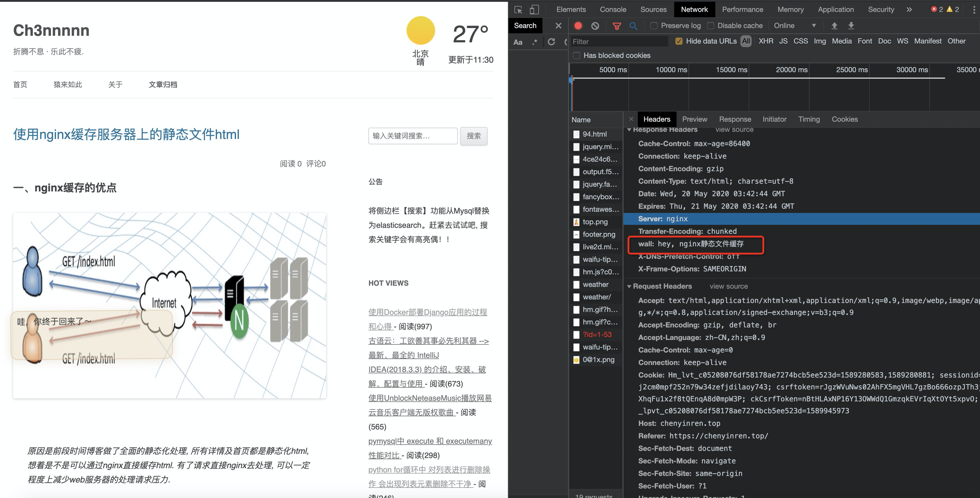
Task: Open the Online throttling dropdown
Action: pyautogui.click(x=795, y=26)
